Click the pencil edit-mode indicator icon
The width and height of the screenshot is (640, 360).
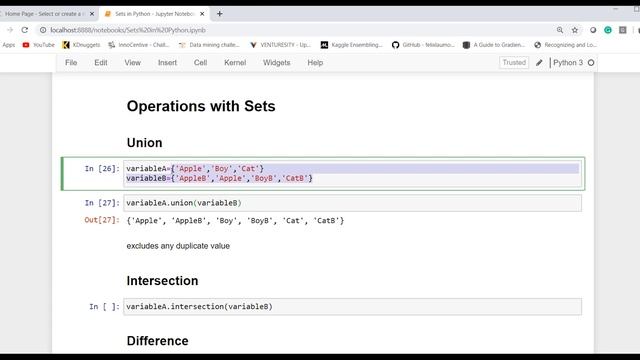539,62
